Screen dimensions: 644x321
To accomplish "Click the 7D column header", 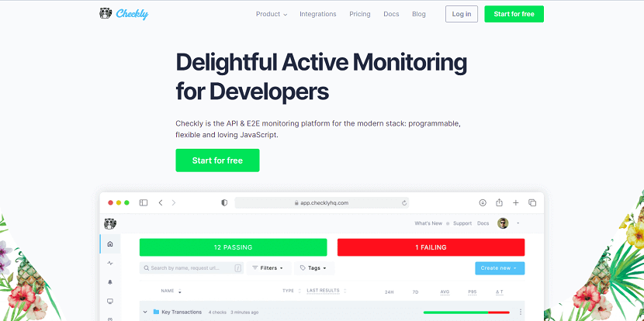I will point(415,292).
